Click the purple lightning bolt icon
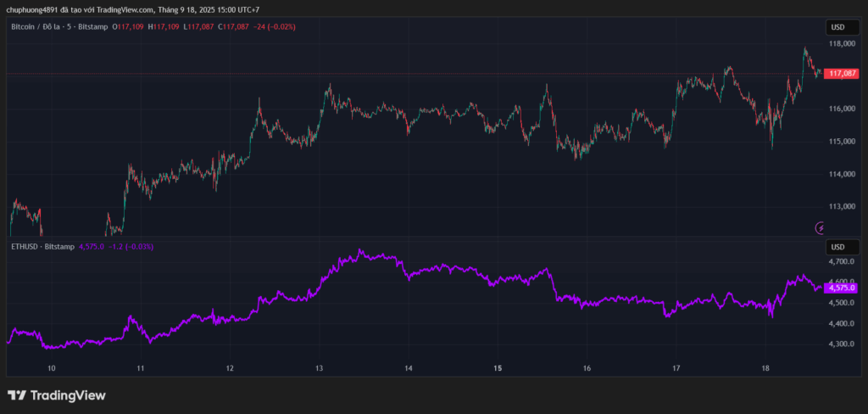Image resolution: width=868 pixels, height=414 pixels. (820, 227)
